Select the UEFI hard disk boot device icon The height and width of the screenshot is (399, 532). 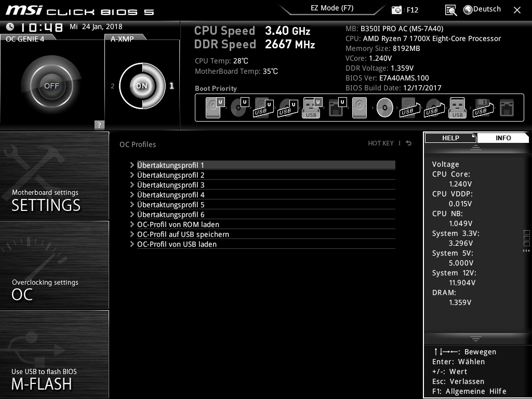[x=215, y=108]
